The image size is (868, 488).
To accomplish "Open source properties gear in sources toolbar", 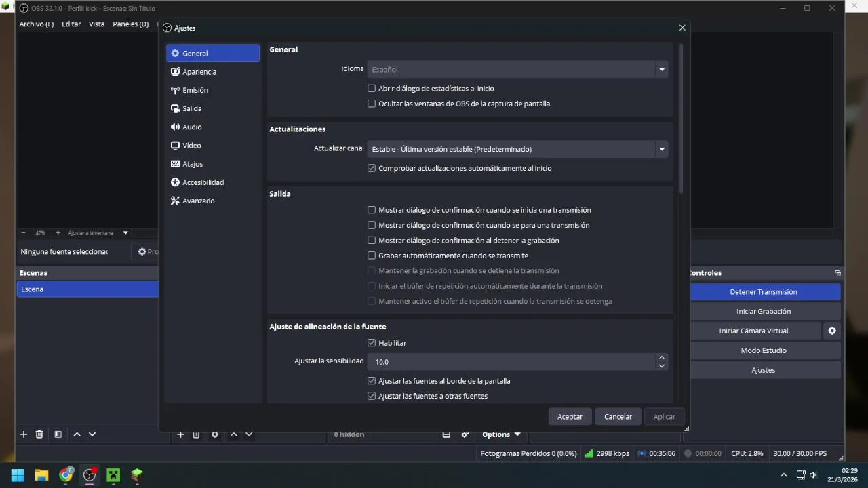I will [x=215, y=434].
